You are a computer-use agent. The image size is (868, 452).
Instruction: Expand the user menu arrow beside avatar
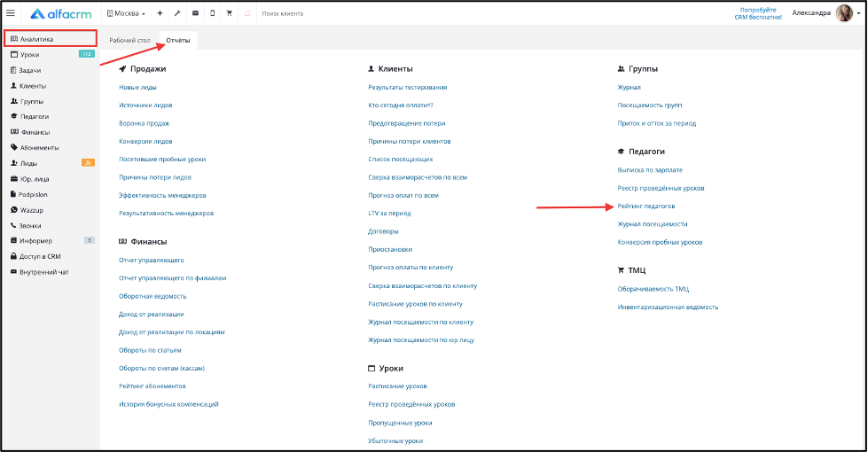click(x=858, y=13)
